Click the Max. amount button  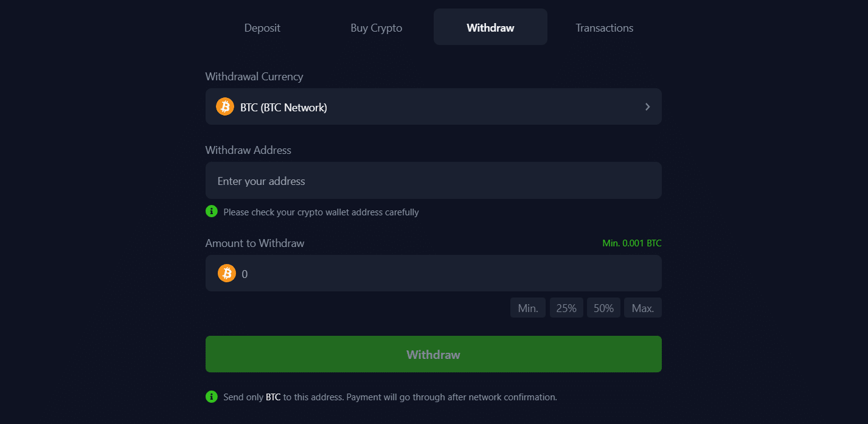tap(642, 307)
